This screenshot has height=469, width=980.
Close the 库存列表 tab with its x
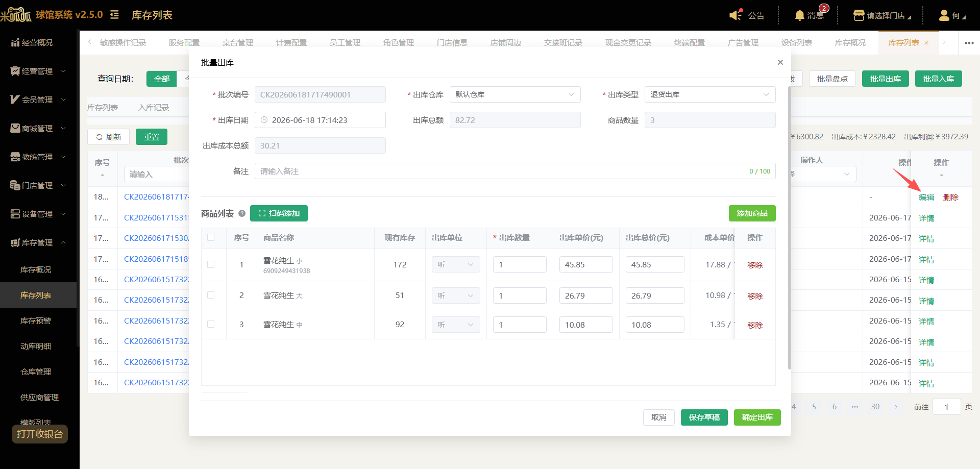pyautogui.click(x=926, y=43)
